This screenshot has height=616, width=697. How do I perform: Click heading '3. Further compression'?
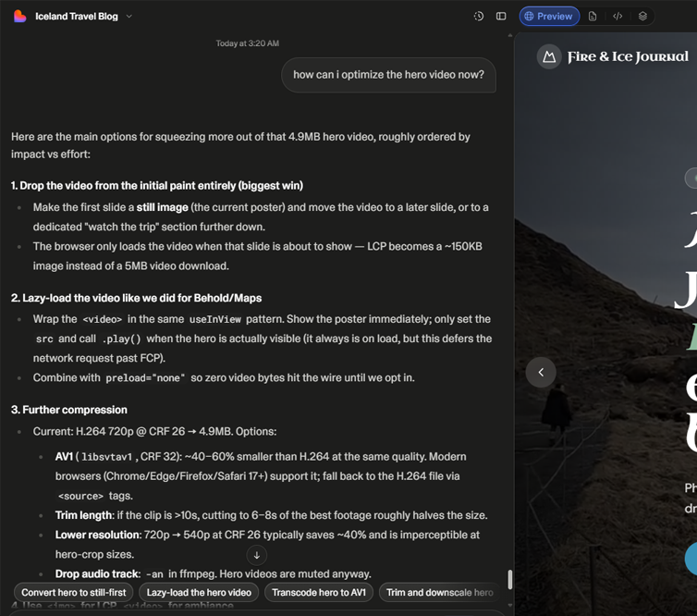pyautogui.click(x=69, y=410)
